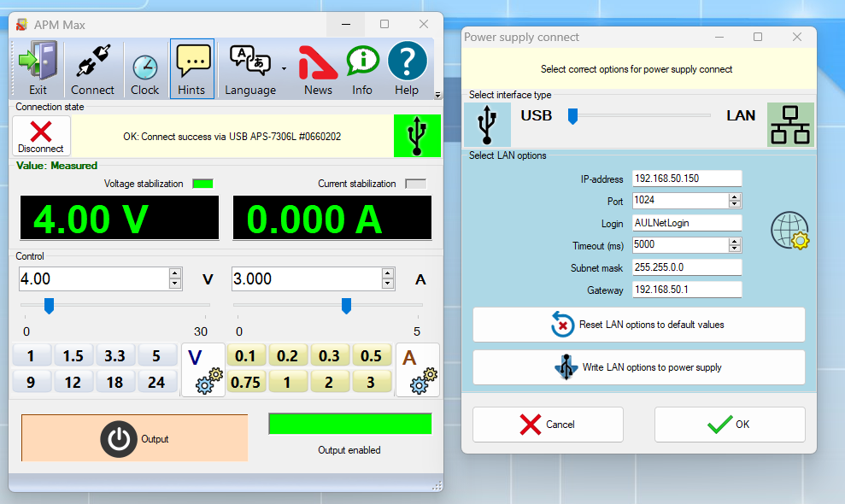The image size is (845, 504).
Task: Select the 0.5 A current preset
Action: pos(372,355)
